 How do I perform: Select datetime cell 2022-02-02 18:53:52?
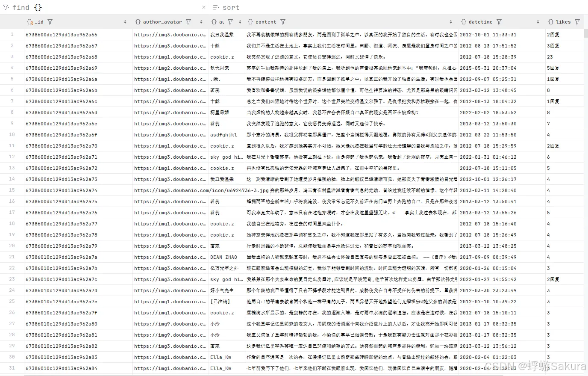tap(501, 113)
